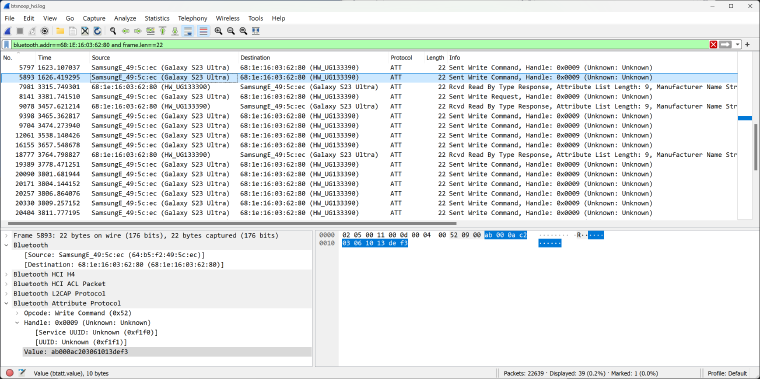Toggle packet list colorization
760x379 pixels.
point(203,31)
